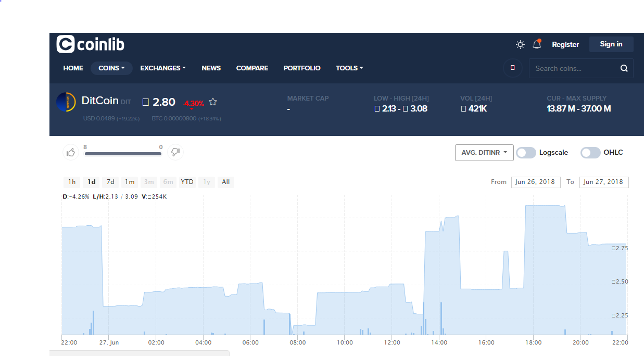Expand the TOOLS menu
The width and height of the screenshot is (644, 356).
(x=349, y=68)
